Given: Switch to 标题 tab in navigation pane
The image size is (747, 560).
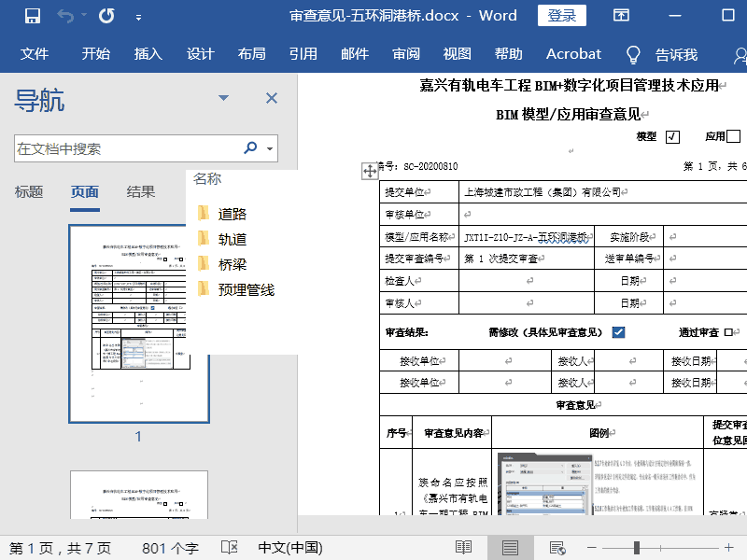Looking at the screenshot, I should click(29, 191).
